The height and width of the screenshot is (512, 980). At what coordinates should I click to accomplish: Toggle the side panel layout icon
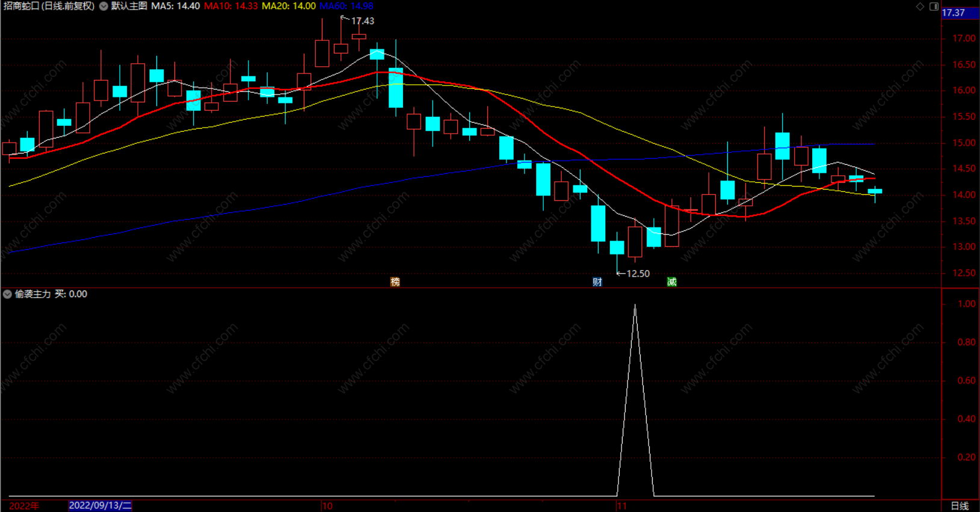tap(934, 6)
